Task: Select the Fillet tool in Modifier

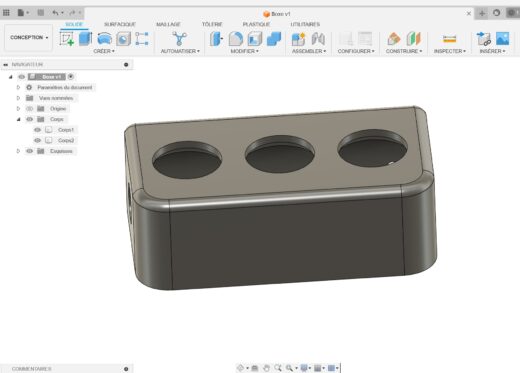Action: [x=236, y=39]
